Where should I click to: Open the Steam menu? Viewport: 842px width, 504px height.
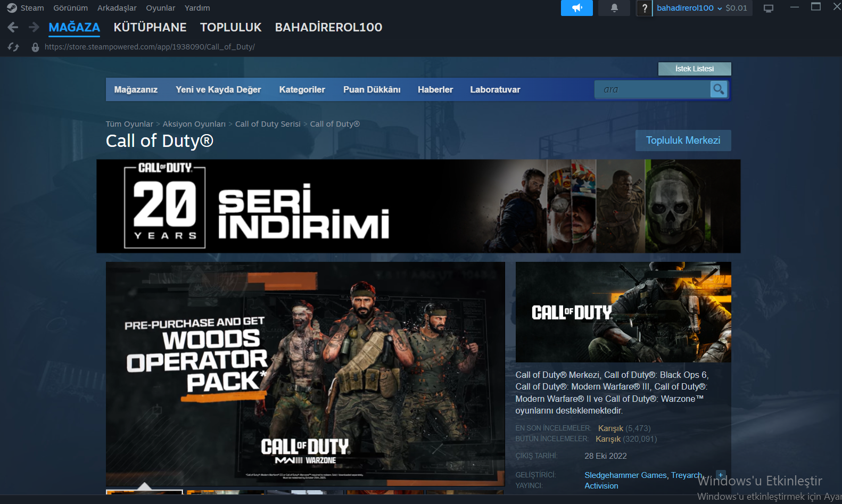pyautogui.click(x=32, y=8)
